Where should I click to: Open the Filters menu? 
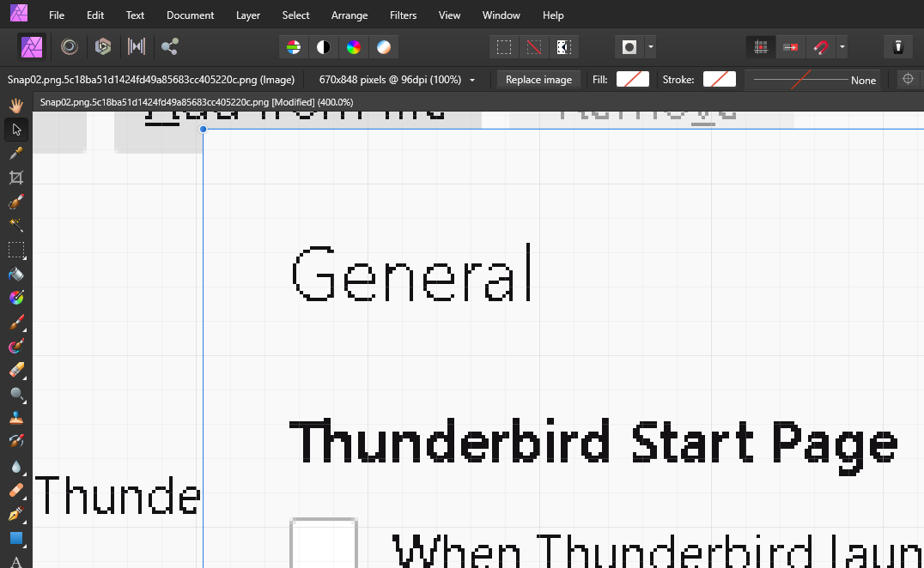coord(403,15)
